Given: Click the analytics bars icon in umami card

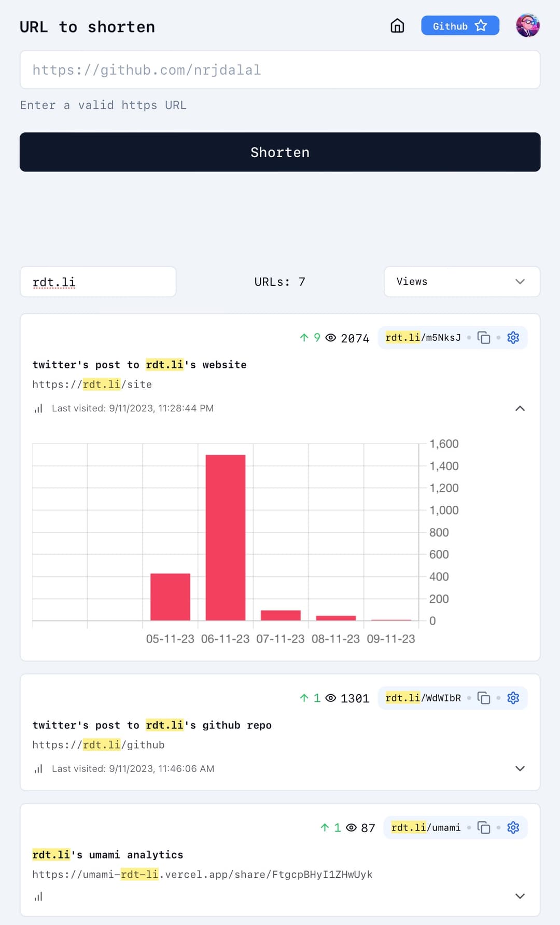Looking at the screenshot, I should [x=38, y=896].
